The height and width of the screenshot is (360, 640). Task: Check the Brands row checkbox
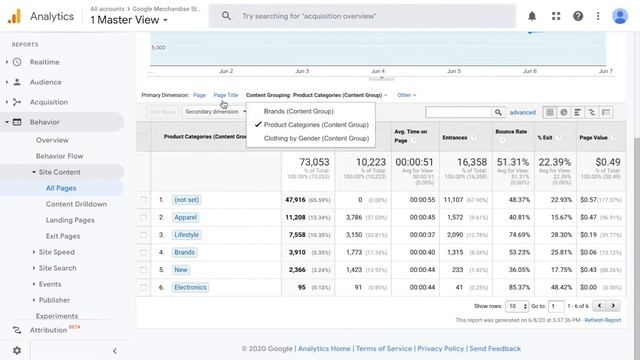(144, 252)
